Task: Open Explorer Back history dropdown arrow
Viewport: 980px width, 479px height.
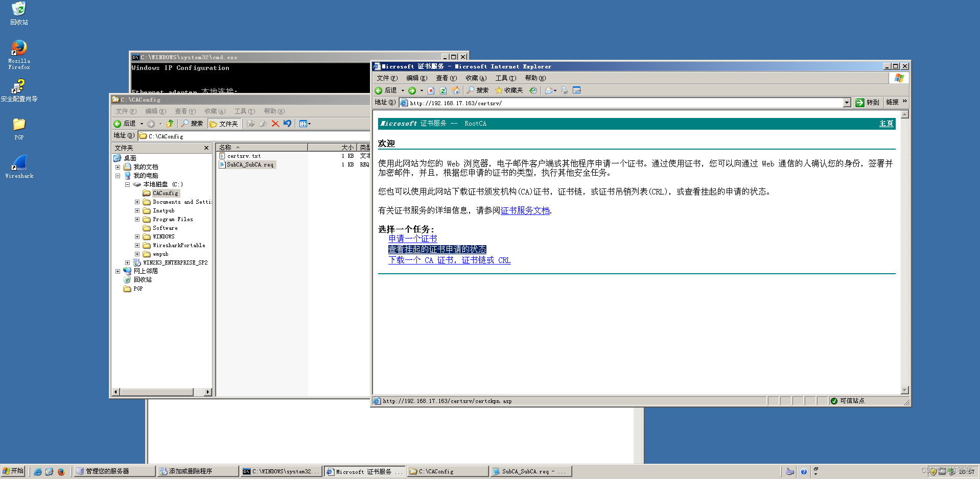Action: (142, 124)
